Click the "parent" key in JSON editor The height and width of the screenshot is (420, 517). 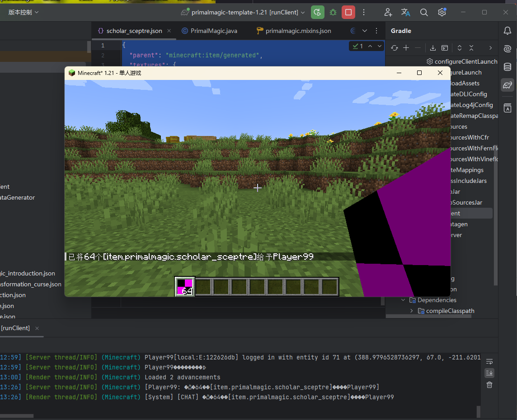tap(144, 56)
